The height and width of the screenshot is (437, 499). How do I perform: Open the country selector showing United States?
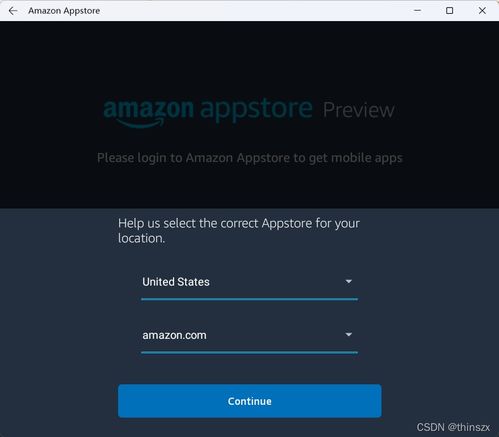coord(249,283)
